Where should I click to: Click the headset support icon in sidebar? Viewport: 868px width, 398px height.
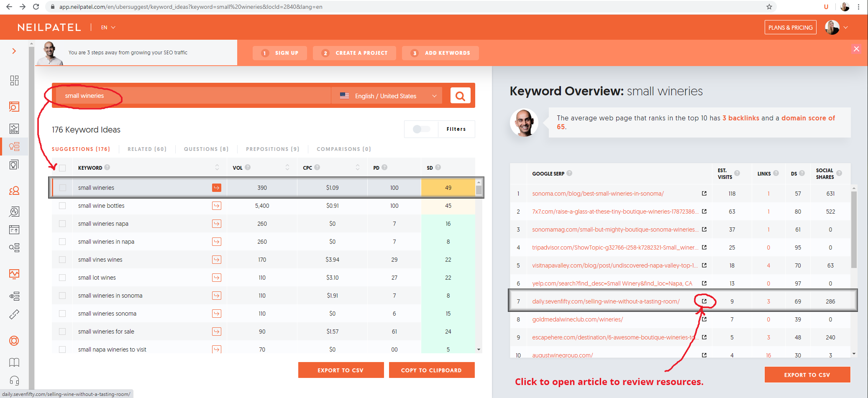14,380
